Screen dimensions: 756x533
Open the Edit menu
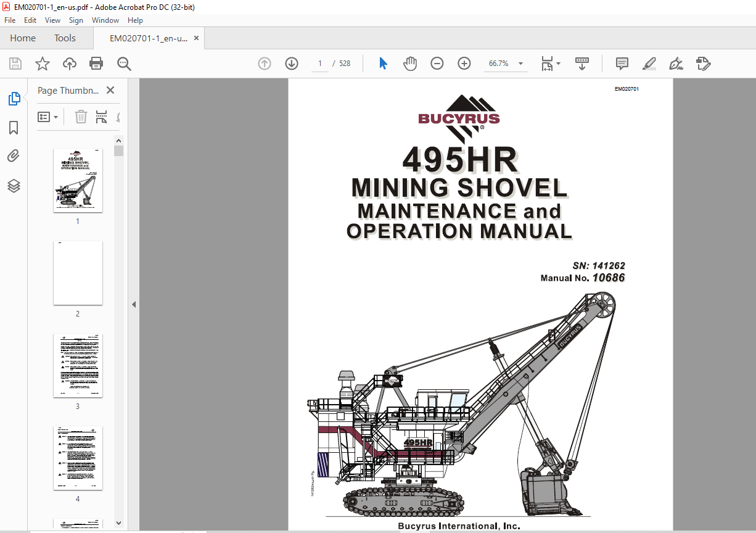click(x=30, y=20)
